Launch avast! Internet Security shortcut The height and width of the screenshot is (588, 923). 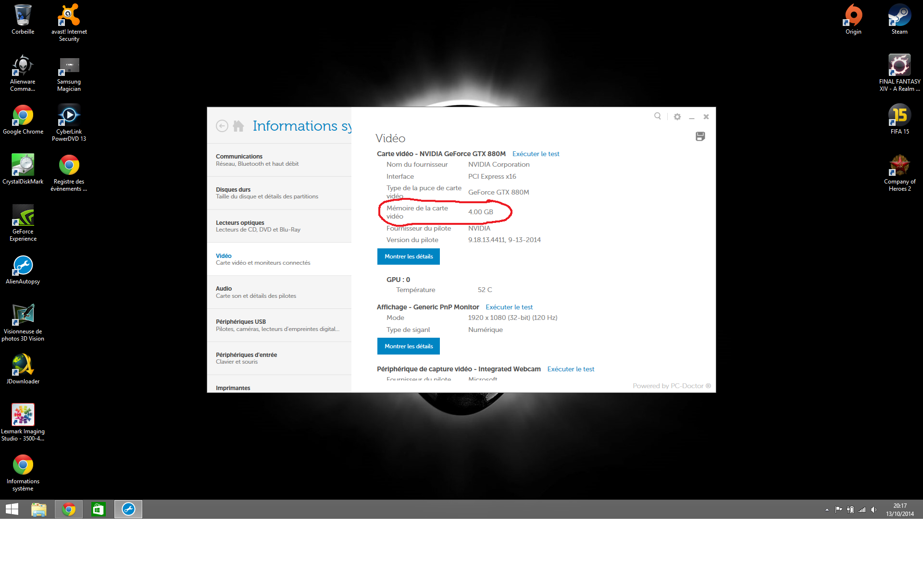(x=69, y=23)
